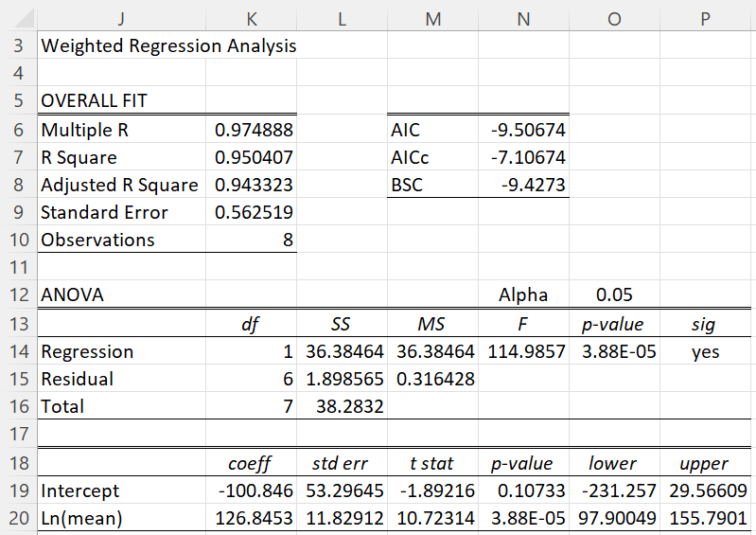Select column K header

click(x=251, y=18)
